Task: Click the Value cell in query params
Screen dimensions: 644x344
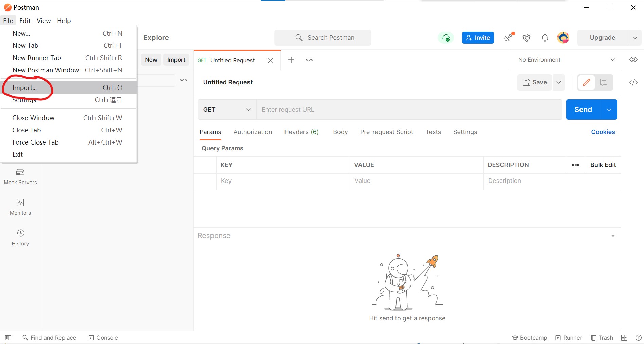Action: click(x=417, y=181)
